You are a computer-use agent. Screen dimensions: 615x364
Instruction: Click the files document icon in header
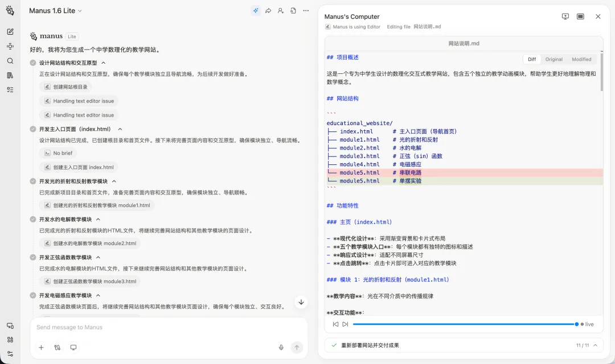(293, 11)
